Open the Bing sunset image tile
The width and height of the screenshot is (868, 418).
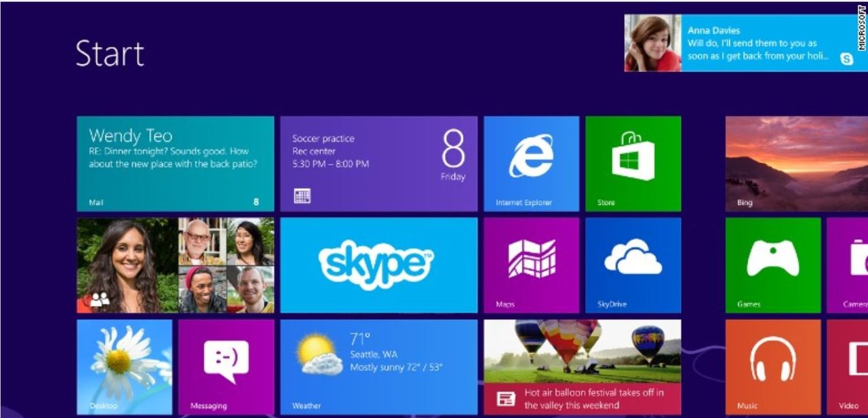(796, 164)
